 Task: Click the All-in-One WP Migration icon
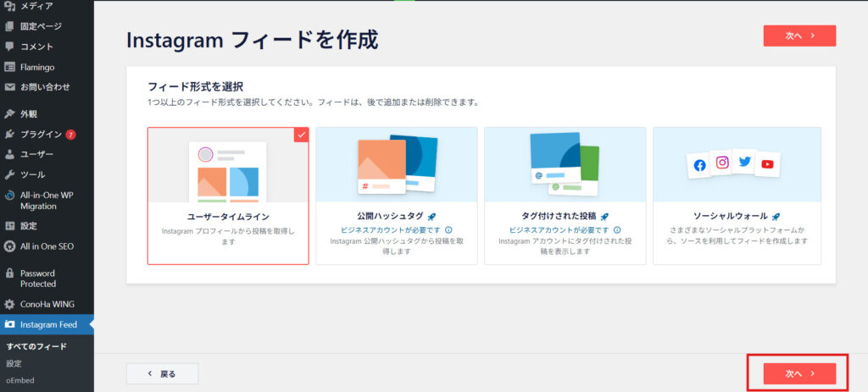tap(9, 196)
